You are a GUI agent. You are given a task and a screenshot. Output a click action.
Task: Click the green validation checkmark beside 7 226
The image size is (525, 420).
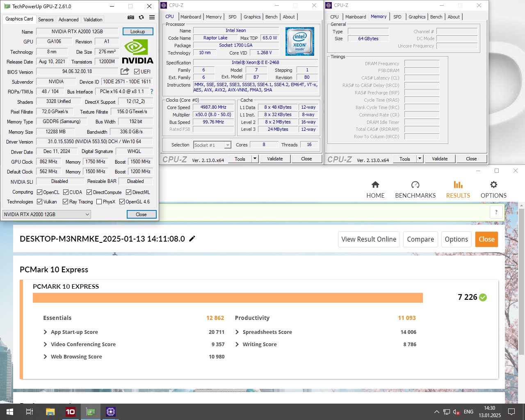click(483, 297)
